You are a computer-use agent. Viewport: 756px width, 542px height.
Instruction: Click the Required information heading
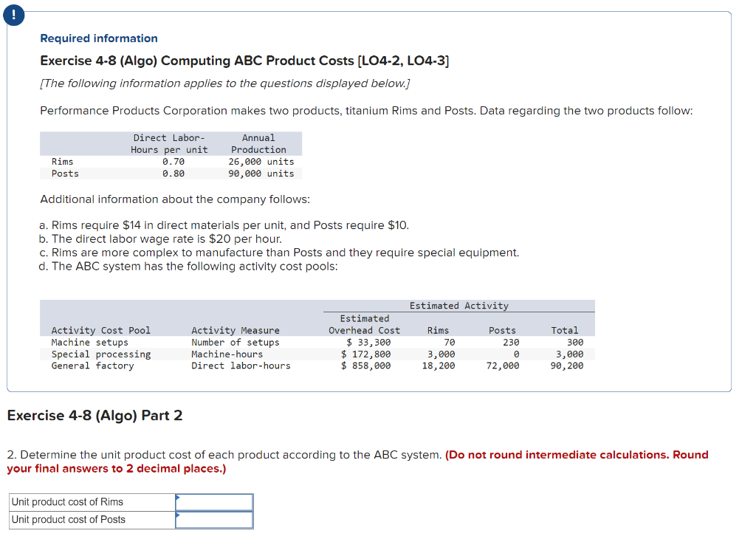pos(98,38)
